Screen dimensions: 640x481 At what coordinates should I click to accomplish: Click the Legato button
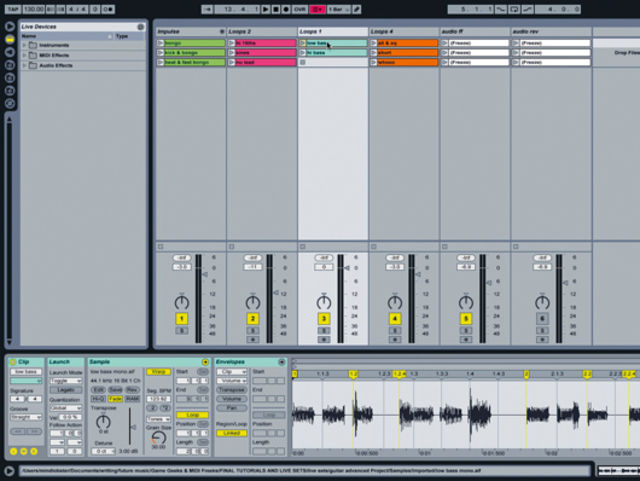coord(65,390)
